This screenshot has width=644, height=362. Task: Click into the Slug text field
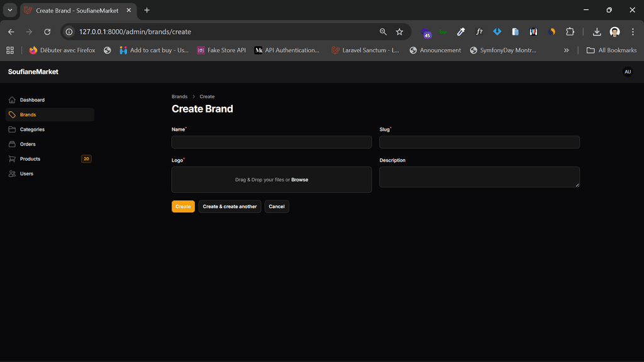(479, 142)
